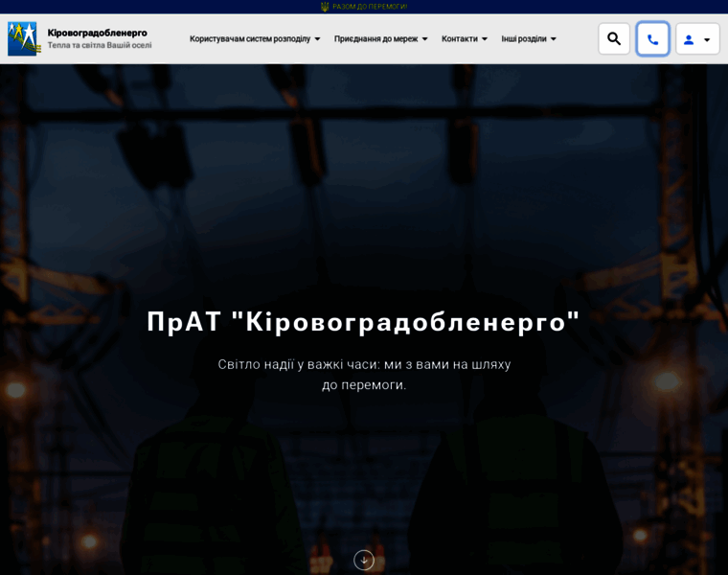Expand Приєднання до мереж menu
The image size is (728, 575).
coord(380,39)
